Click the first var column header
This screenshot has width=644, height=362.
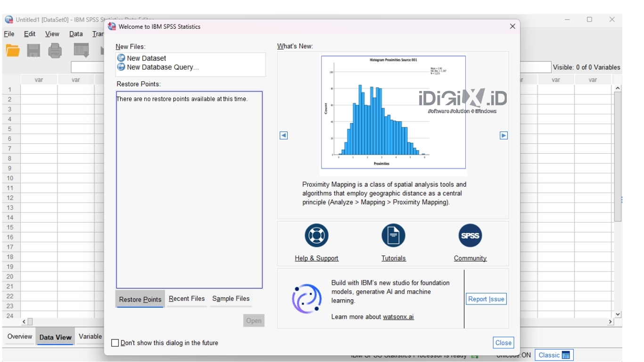point(39,80)
